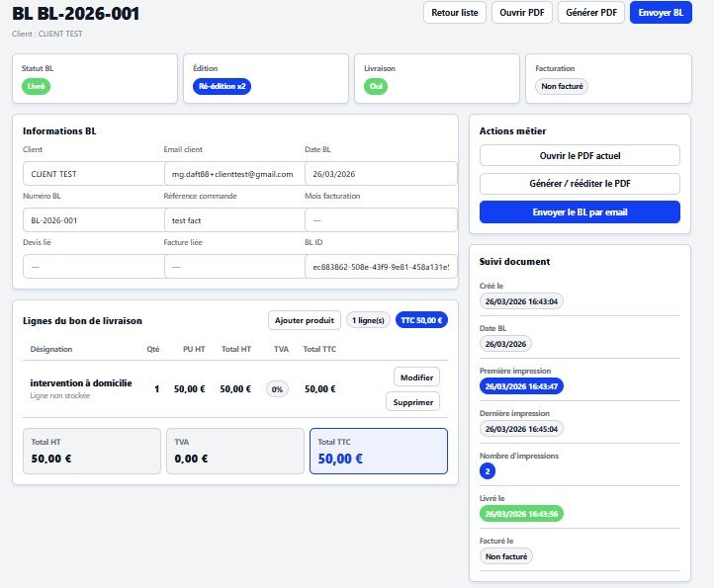Click Envoyer le BL par email

[580, 212]
